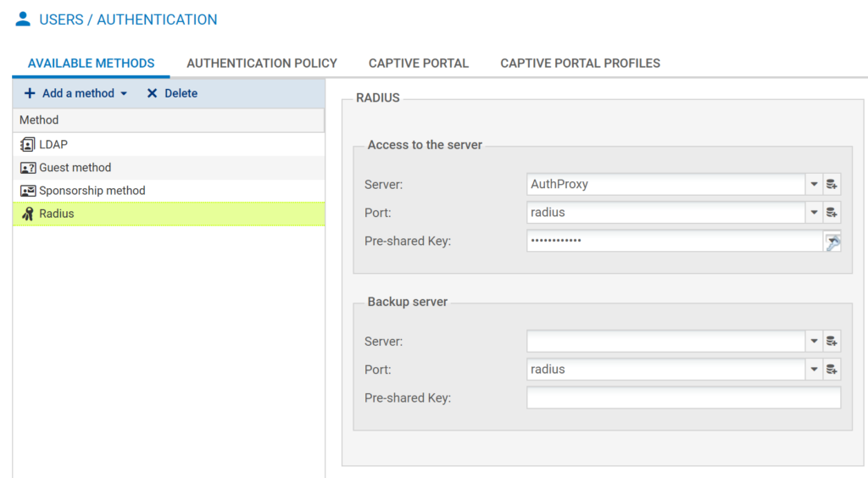Click the Sponsorship method icon

click(x=28, y=191)
